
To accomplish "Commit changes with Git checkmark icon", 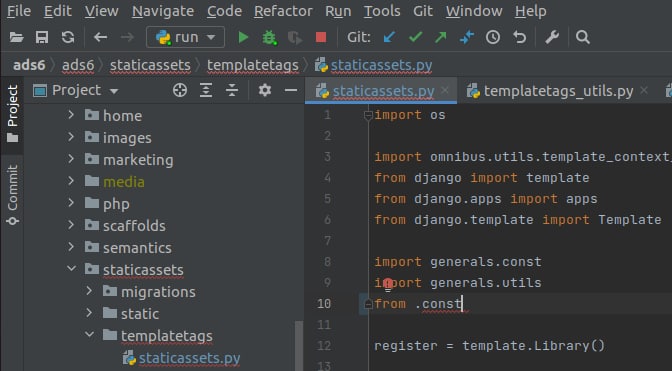I will point(415,37).
